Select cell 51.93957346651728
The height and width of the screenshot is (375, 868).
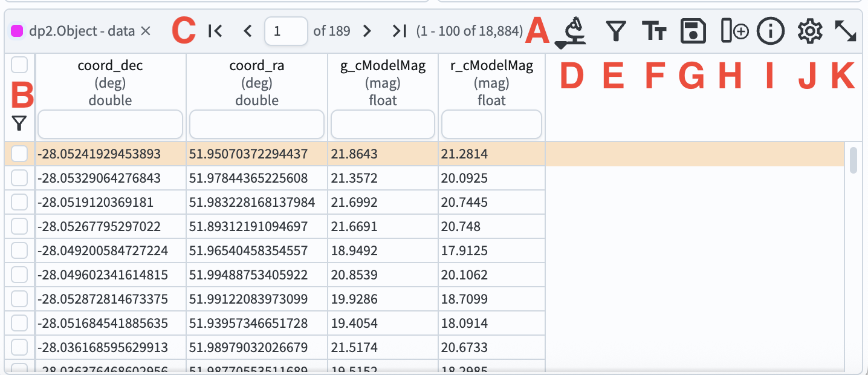(x=257, y=324)
